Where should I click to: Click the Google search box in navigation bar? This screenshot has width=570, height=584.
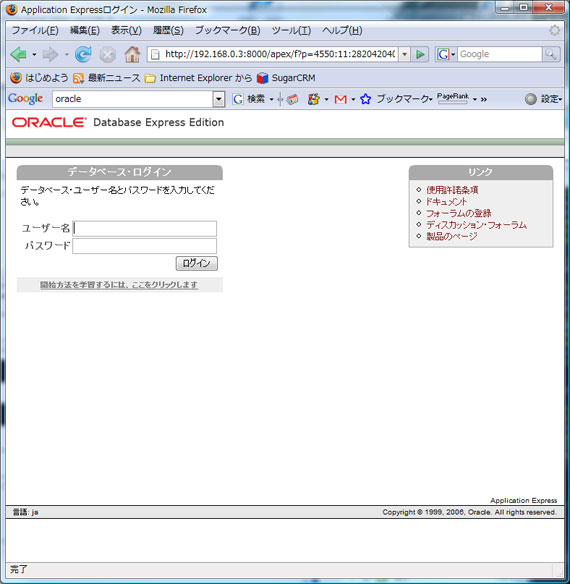[x=499, y=54]
